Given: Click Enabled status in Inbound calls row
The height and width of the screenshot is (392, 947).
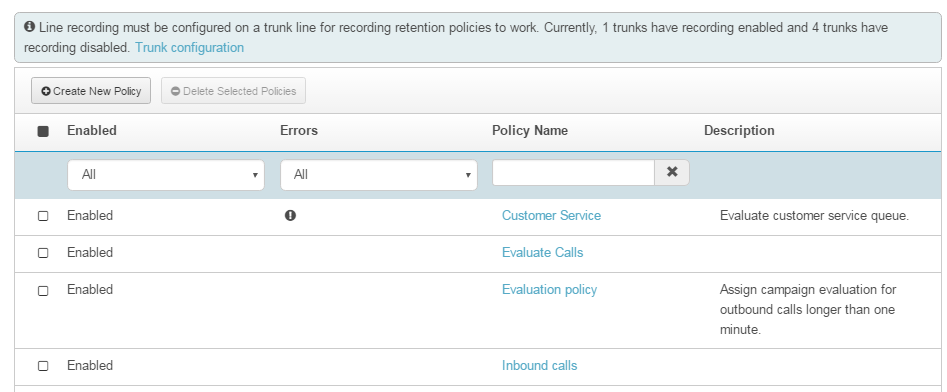Looking at the screenshot, I should coord(90,365).
